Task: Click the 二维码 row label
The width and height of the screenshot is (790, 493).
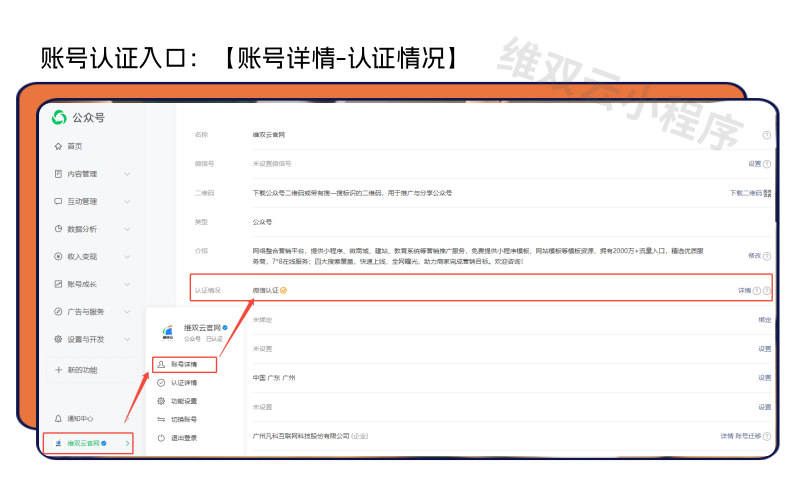Action: click(x=205, y=193)
